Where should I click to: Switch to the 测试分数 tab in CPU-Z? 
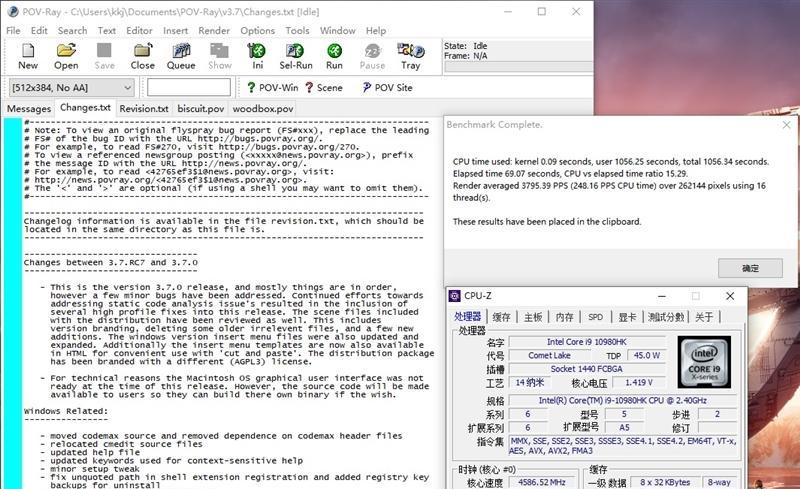(665, 317)
